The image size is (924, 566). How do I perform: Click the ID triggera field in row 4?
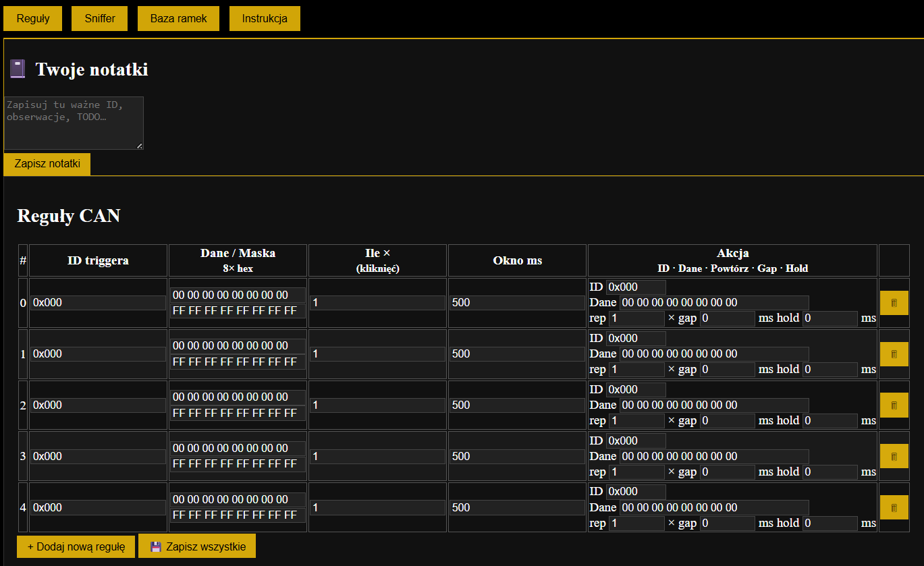98,507
